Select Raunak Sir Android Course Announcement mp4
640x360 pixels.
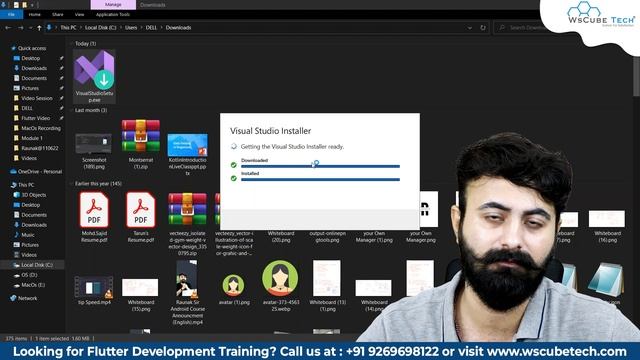187,279
